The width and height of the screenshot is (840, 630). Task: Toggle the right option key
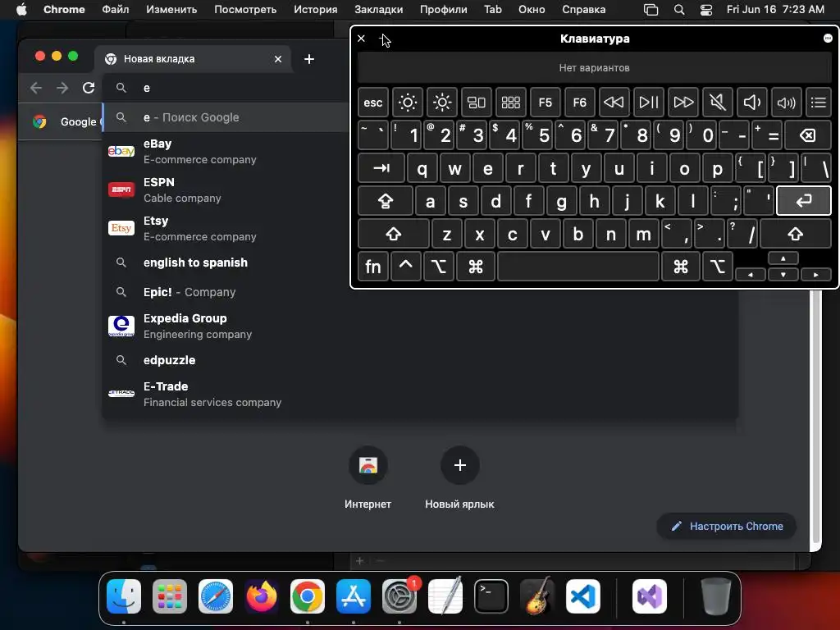tap(718, 267)
